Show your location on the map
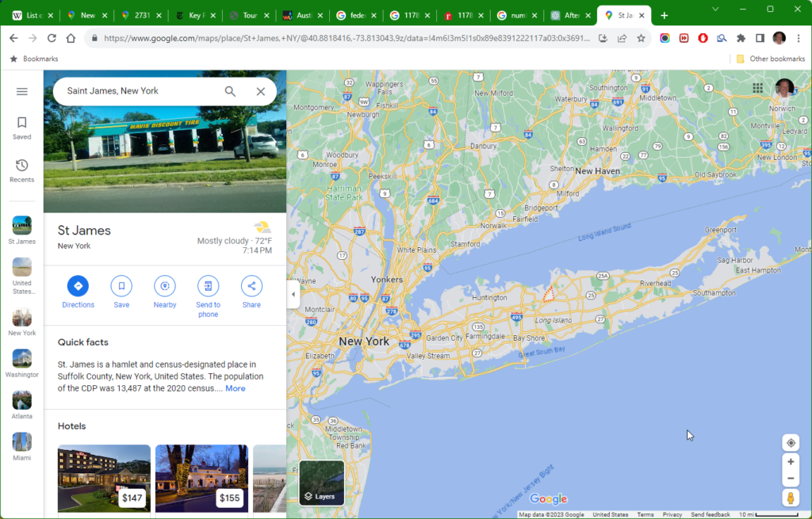The image size is (812, 519). pyautogui.click(x=790, y=443)
